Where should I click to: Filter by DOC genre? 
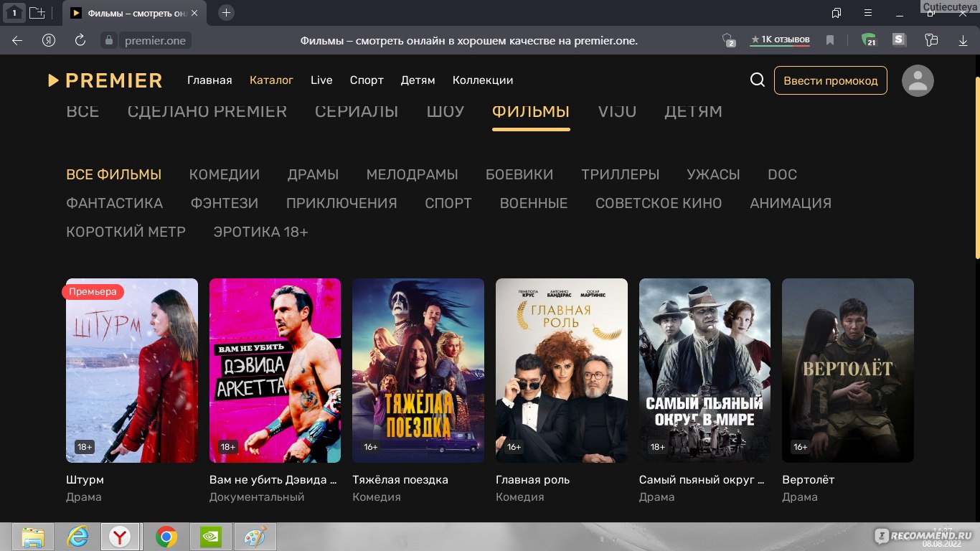782,174
